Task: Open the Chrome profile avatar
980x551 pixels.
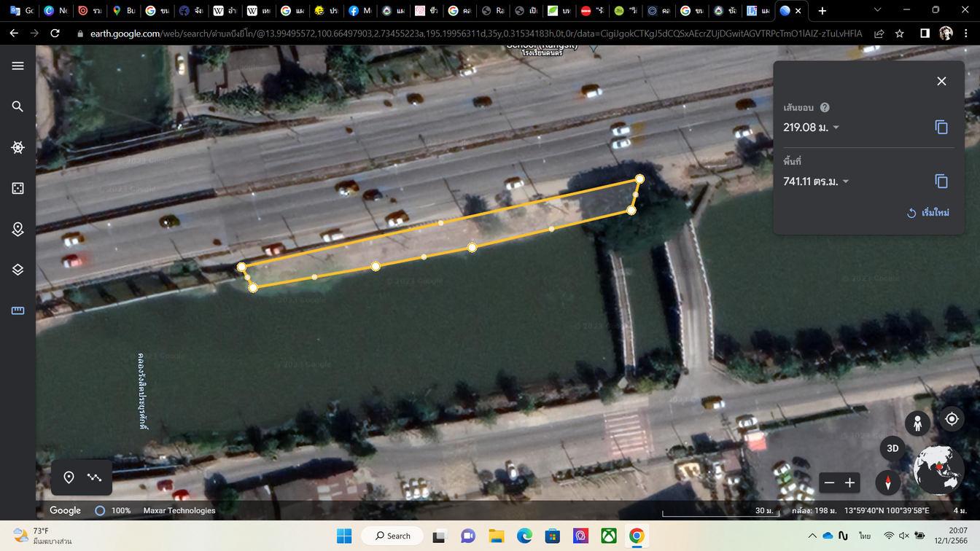Action: [x=946, y=34]
